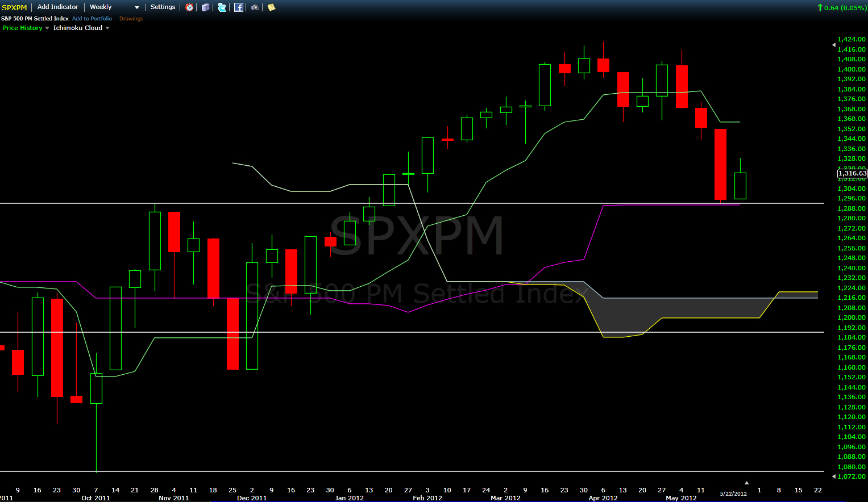Click the 1,200.00 price axis label
The height and width of the screenshot is (502, 868).
point(852,317)
